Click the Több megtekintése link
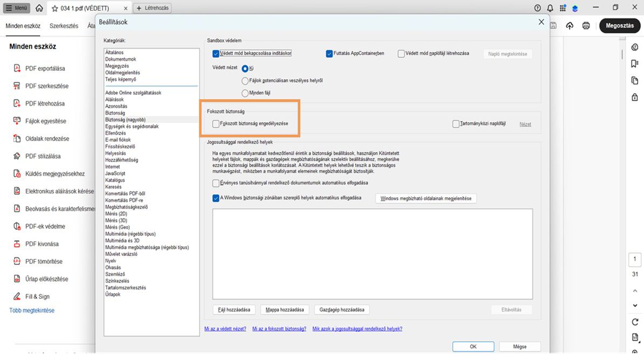644x356 pixels. point(32,311)
